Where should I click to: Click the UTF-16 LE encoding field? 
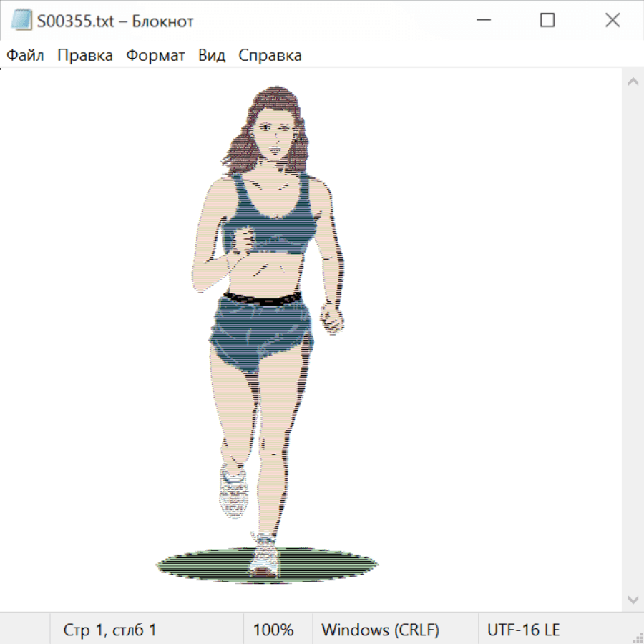coord(523,630)
